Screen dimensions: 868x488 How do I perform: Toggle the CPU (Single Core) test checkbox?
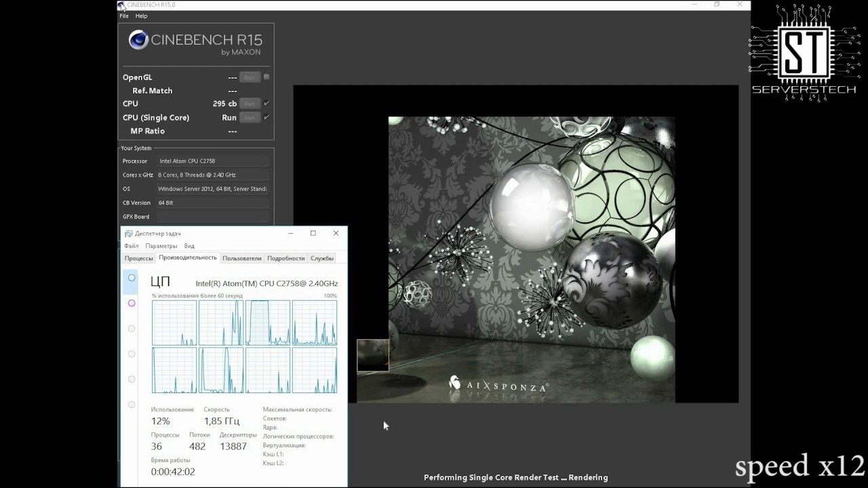pyautogui.click(x=267, y=117)
